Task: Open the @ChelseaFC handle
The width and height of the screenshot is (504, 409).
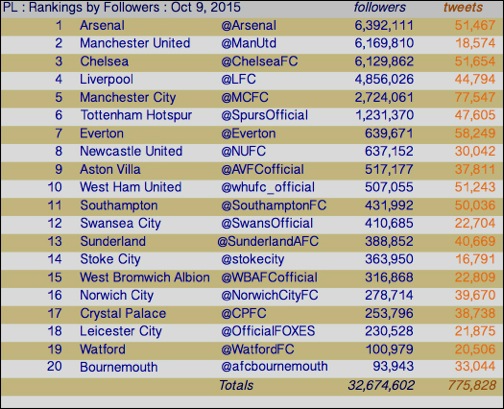Action: 259,61
